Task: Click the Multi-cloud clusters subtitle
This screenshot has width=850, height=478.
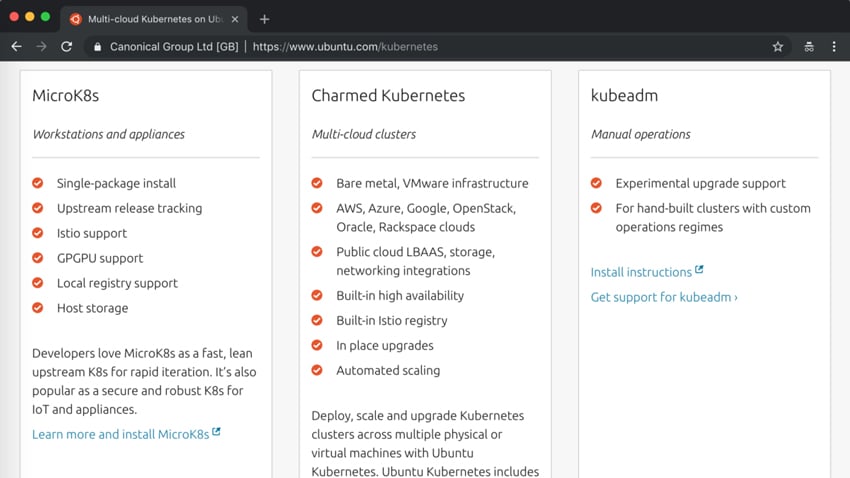Action: coord(364,134)
